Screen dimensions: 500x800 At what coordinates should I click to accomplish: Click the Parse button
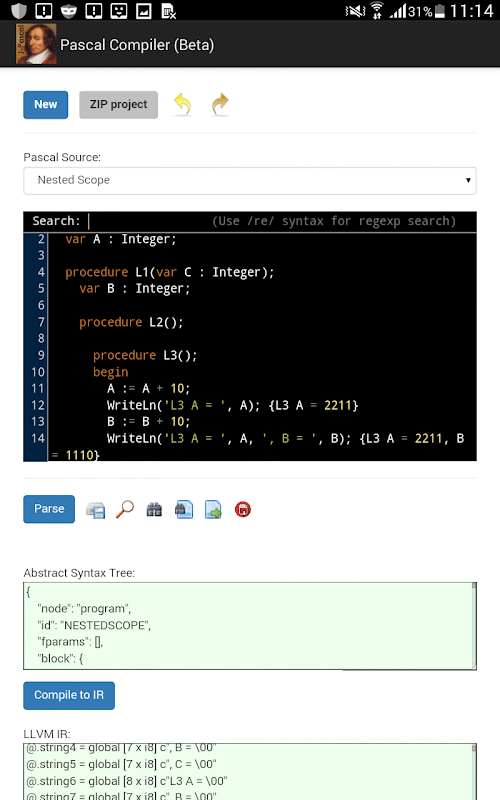49,509
